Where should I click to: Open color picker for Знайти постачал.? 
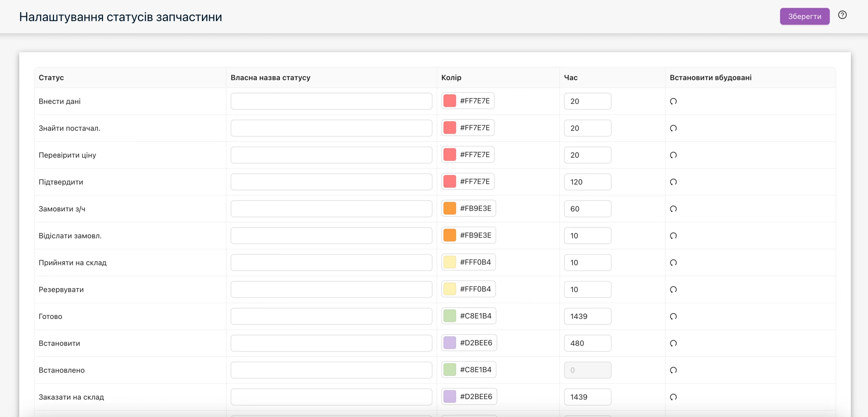468,128
